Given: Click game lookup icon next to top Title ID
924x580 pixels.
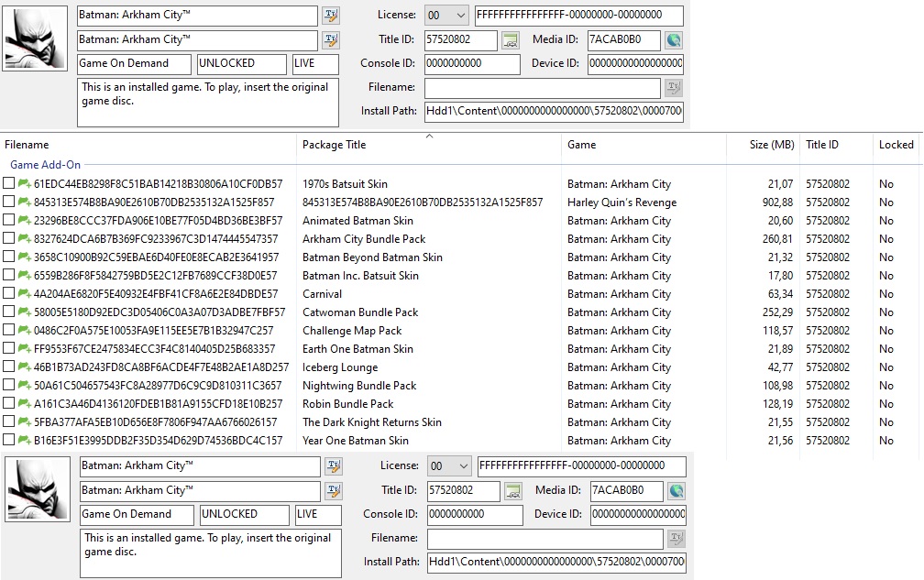Looking at the screenshot, I should tap(511, 40).
